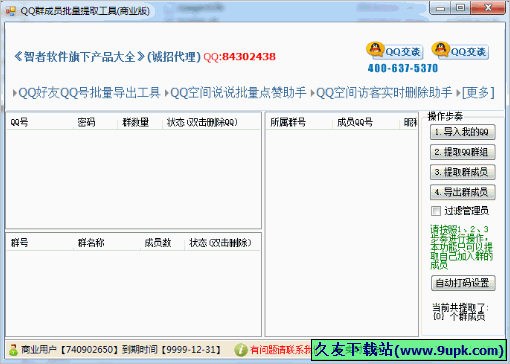510x364 pixels.
Task: Click the second QQ交谈 chat icon
Action: (460, 51)
